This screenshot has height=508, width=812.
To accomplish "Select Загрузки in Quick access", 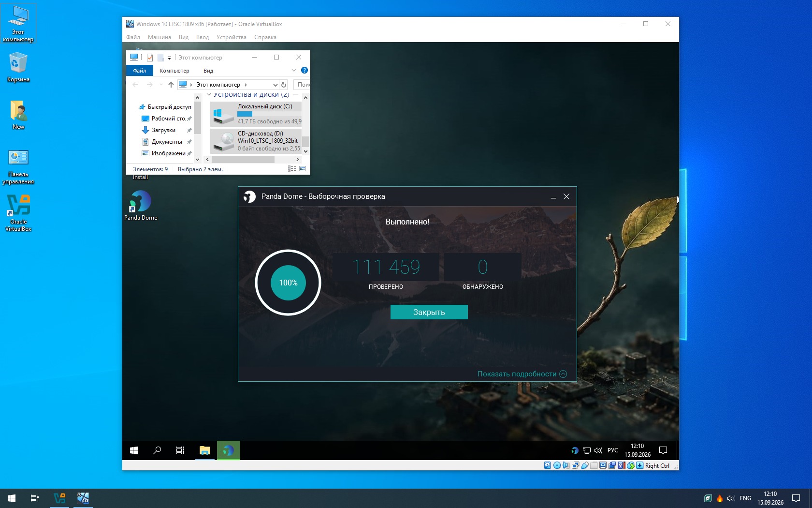I will [x=163, y=130].
